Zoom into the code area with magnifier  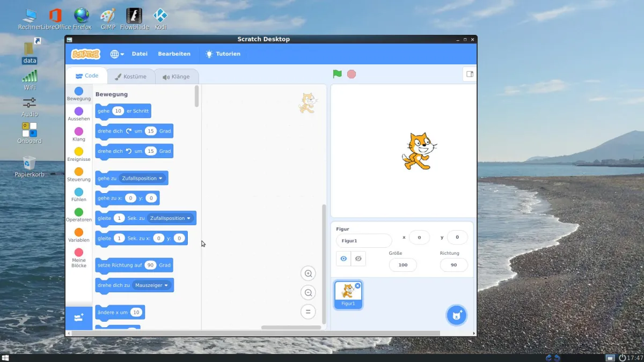coord(308,273)
